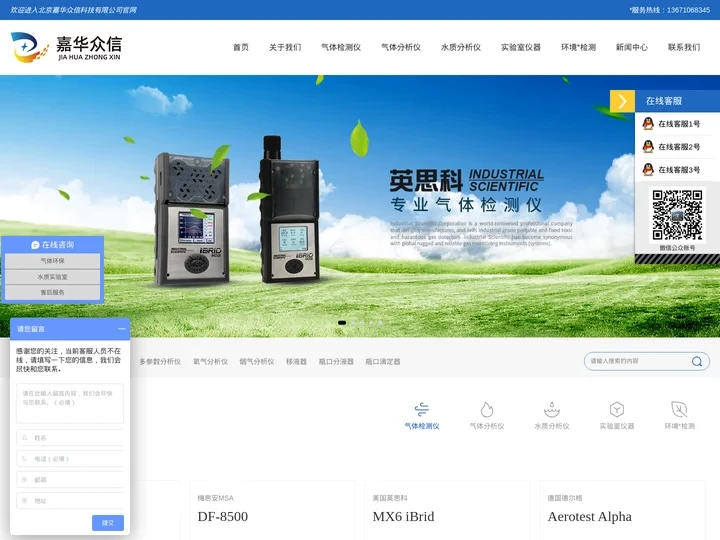The image size is (720, 540).
Task: Click the chat bubble icon by 在线咨询
Action: (35, 245)
